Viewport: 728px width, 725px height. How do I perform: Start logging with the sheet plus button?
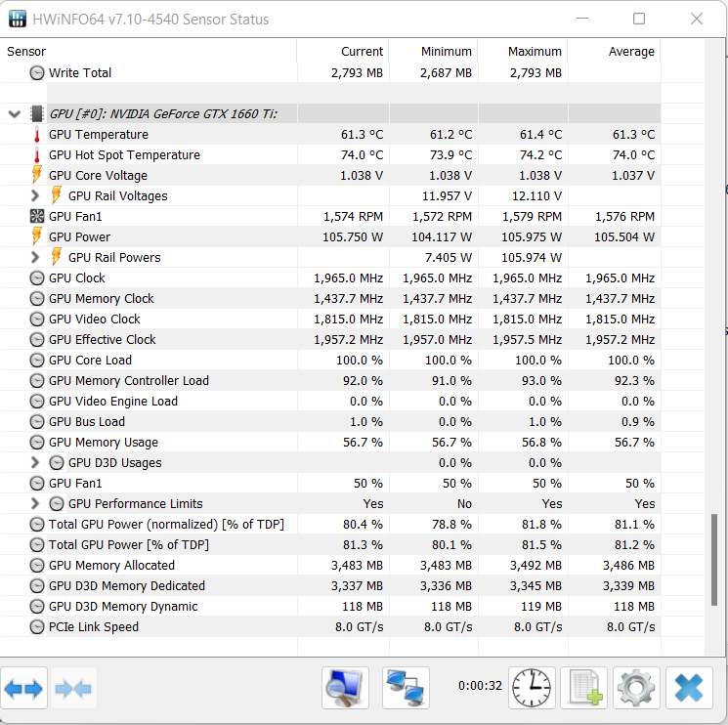[x=584, y=688]
